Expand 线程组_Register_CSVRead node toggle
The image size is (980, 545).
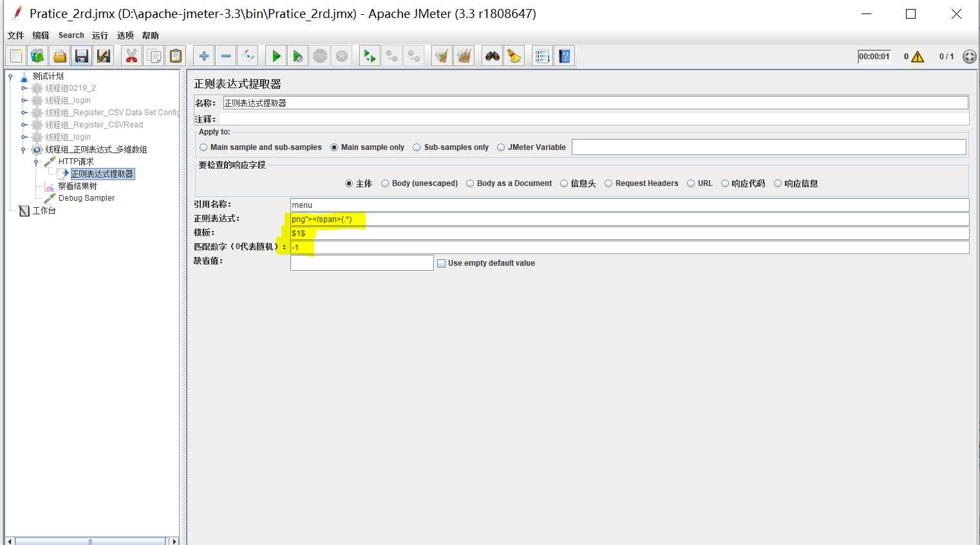point(24,125)
